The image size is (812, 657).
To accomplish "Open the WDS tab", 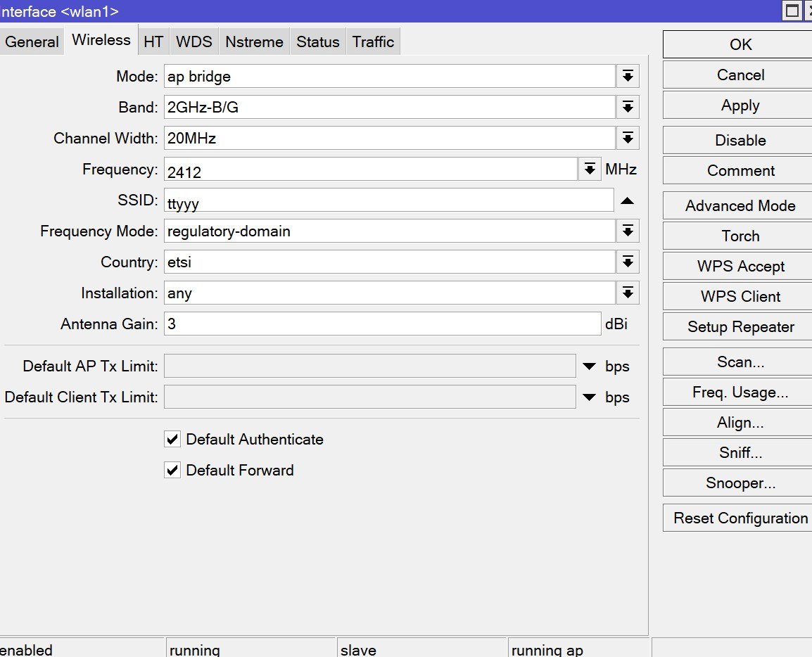I will (x=194, y=42).
